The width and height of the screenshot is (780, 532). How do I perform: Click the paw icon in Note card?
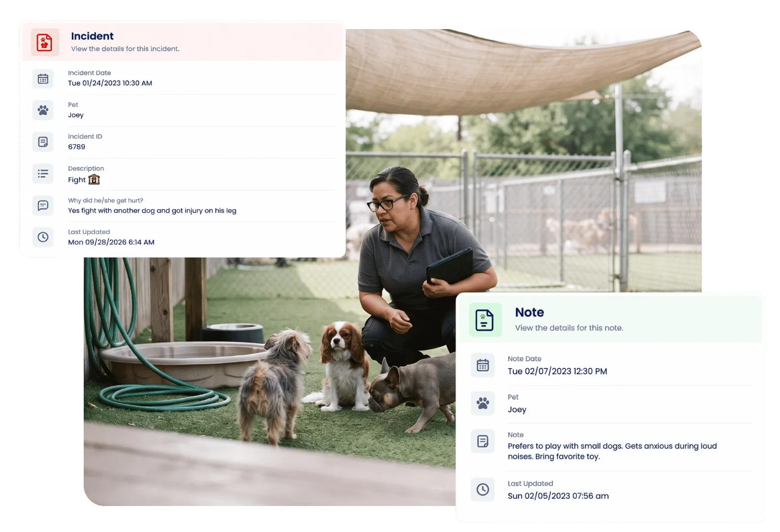[483, 403]
